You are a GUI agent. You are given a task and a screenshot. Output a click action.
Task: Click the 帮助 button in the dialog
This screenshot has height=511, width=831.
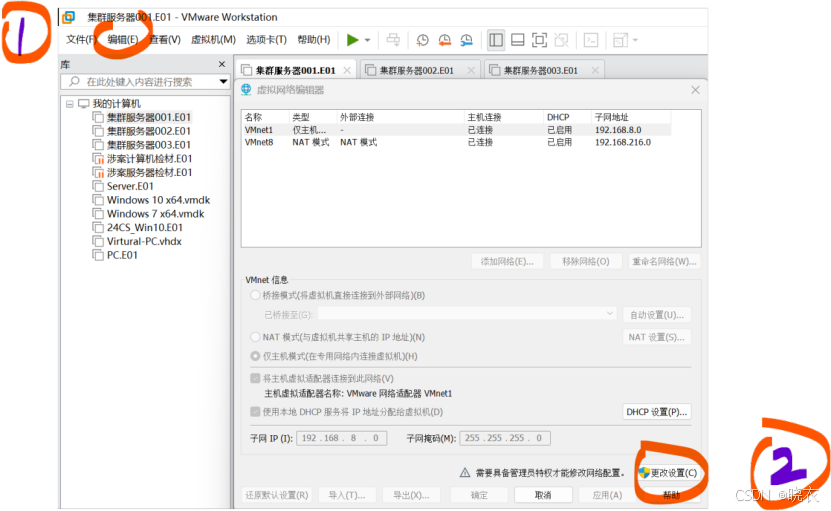pyautogui.click(x=671, y=495)
